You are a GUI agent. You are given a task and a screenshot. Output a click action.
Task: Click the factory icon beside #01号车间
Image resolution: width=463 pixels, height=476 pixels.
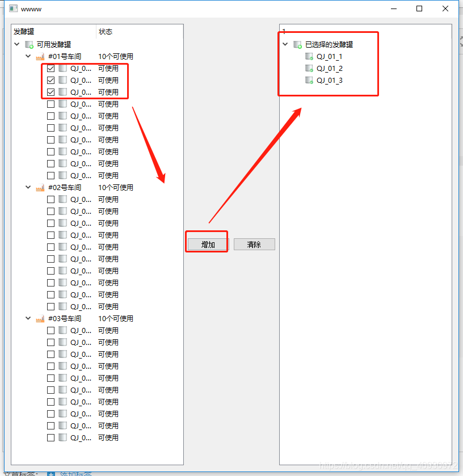point(40,56)
